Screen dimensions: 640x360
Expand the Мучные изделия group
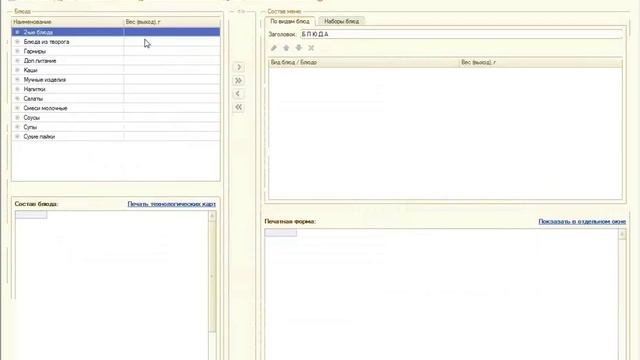pyautogui.click(x=17, y=80)
